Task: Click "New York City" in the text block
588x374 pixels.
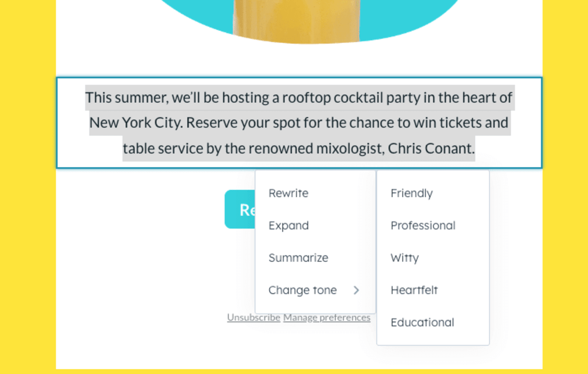Action: pos(136,123)
